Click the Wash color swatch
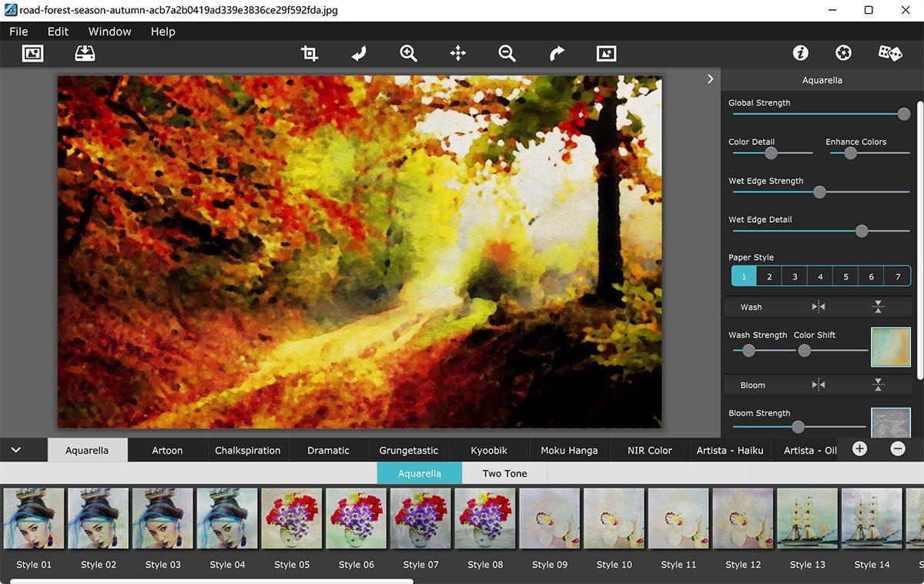The image size is (924, 584). pos(890,347)
